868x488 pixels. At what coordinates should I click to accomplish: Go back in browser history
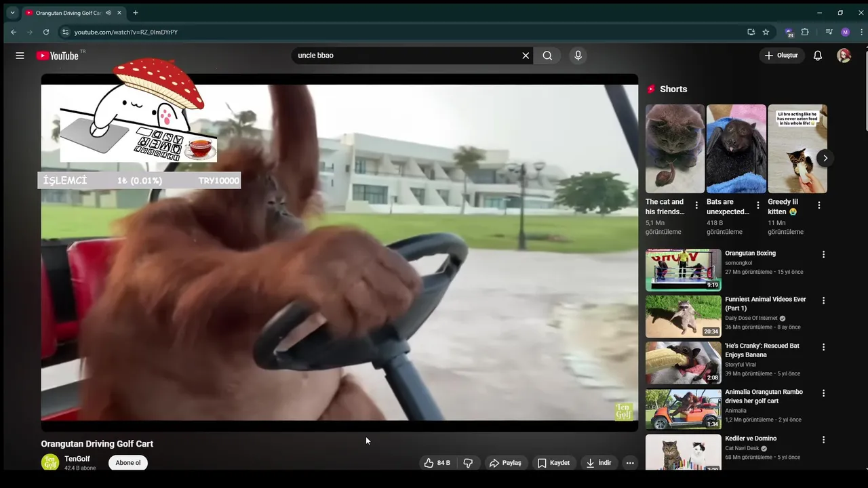(x=14, y=32)
